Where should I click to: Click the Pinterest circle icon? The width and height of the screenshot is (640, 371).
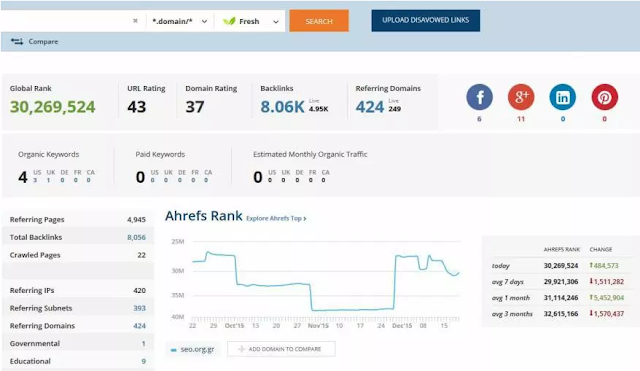[604, 97]
